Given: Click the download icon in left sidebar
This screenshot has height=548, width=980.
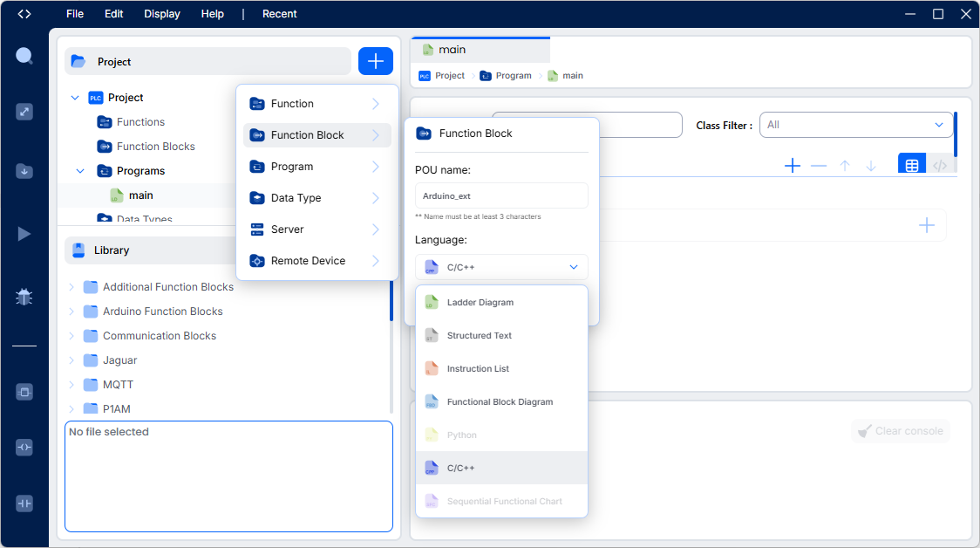Looking at the screenshot, I should tap(24, 171).
